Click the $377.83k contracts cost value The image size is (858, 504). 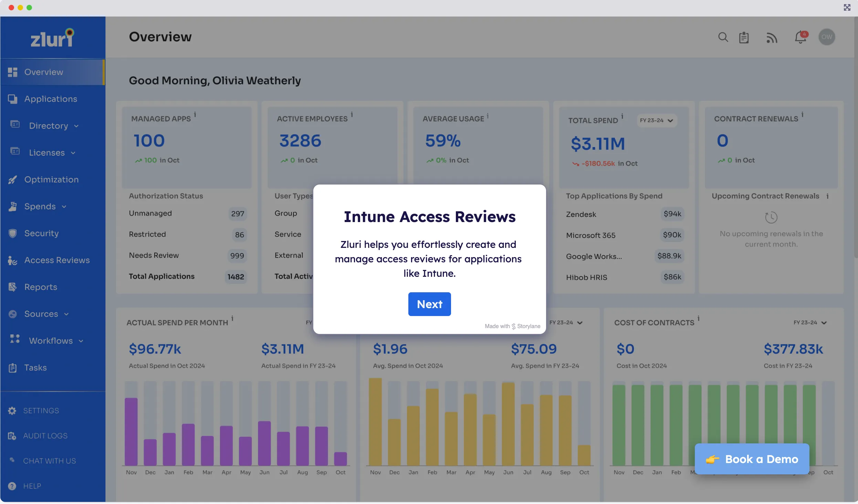pyautogui.click(x=793, y=349)
